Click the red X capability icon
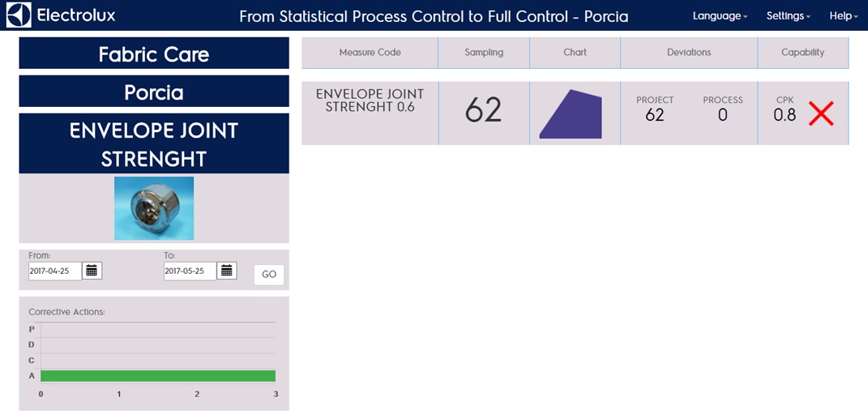868x419 pixels. click(x=820, y=114)
